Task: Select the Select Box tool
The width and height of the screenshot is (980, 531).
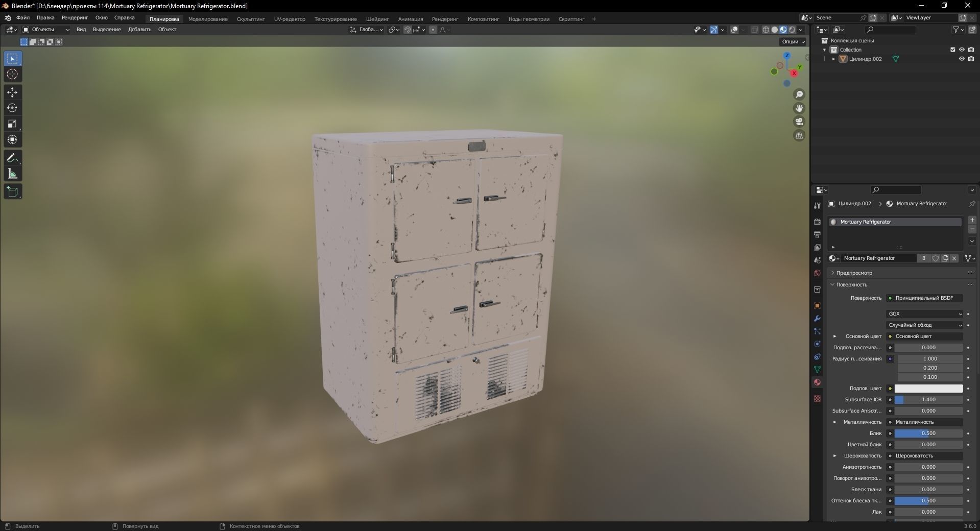Action: click(x=12, y=59)
